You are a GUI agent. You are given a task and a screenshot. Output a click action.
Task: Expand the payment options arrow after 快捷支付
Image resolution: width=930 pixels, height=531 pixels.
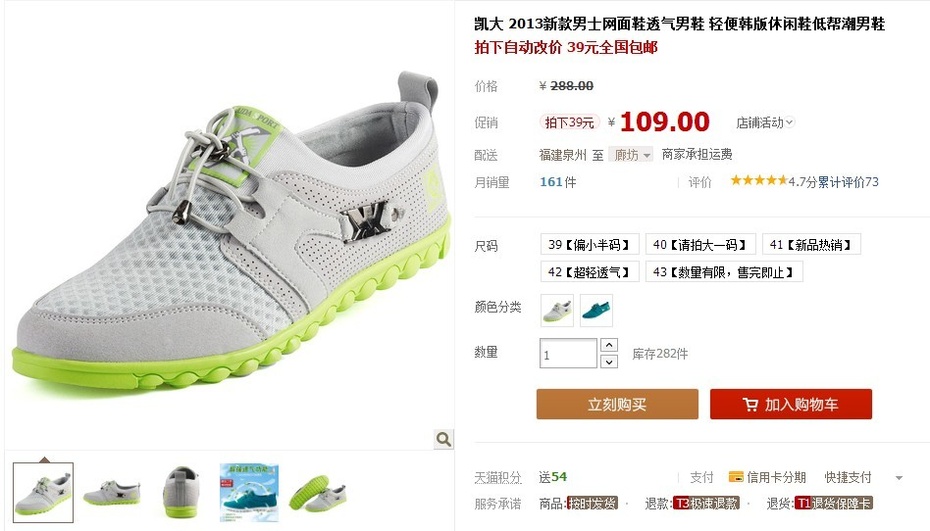899,478
